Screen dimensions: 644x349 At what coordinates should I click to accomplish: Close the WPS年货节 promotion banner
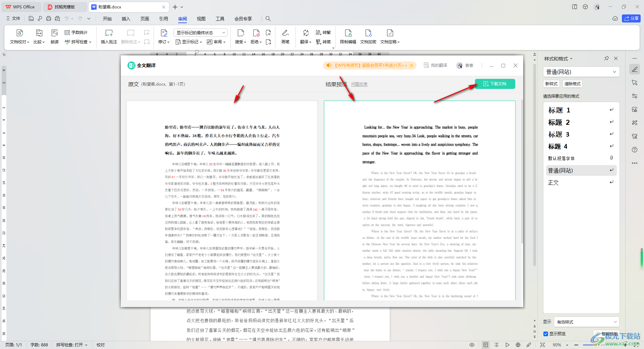coord(412,65)
